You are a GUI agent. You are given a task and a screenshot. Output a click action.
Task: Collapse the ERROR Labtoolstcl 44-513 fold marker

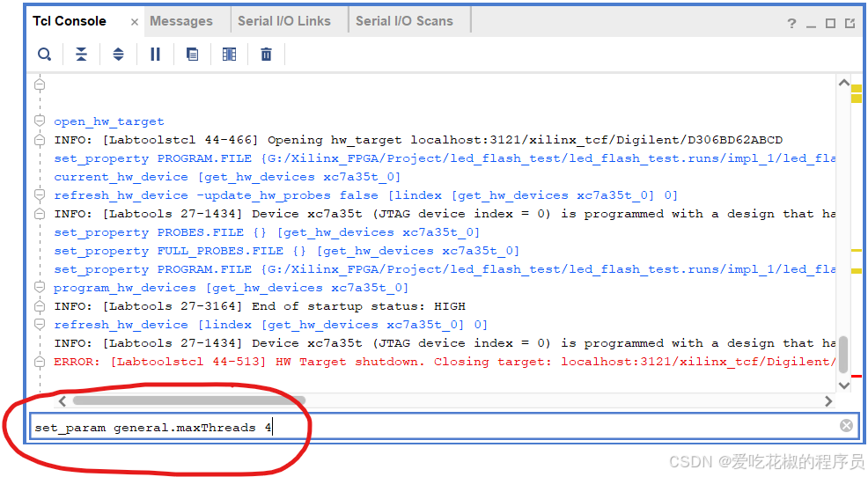(40, 362)
